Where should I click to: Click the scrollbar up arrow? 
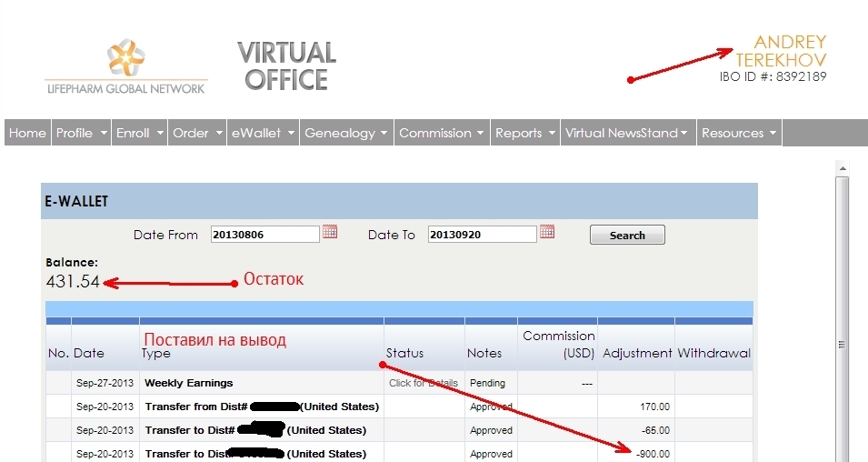coord(843,169)
